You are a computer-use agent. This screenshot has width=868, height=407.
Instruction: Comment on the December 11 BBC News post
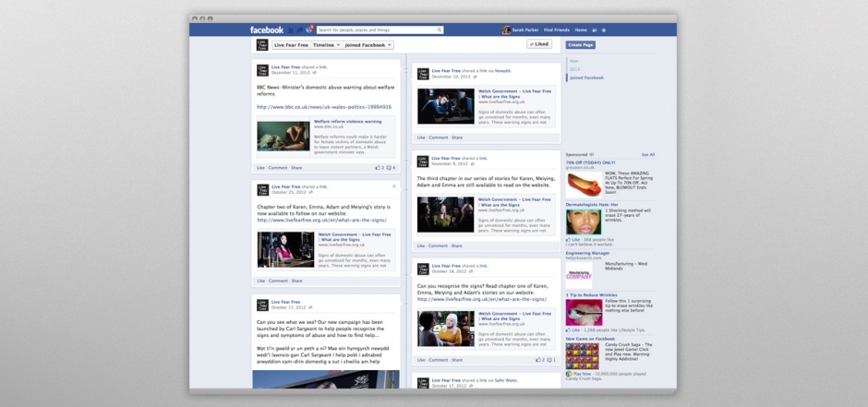(x=278, y=168)
